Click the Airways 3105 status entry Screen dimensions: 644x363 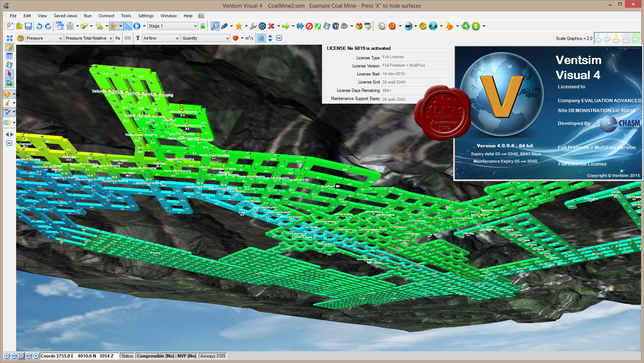(213, 356)
